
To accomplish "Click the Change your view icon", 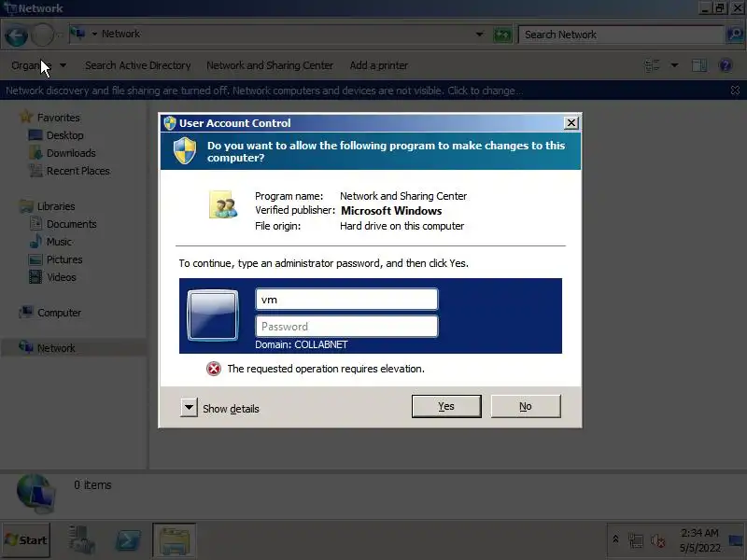I will point(652,65).
